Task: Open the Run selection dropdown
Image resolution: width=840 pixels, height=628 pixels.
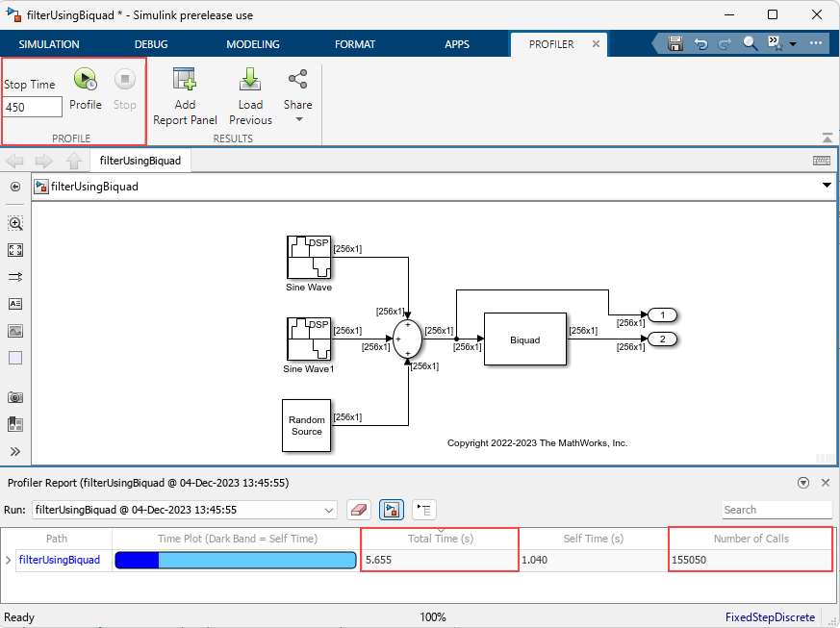Action: click(x=329, y=510)
